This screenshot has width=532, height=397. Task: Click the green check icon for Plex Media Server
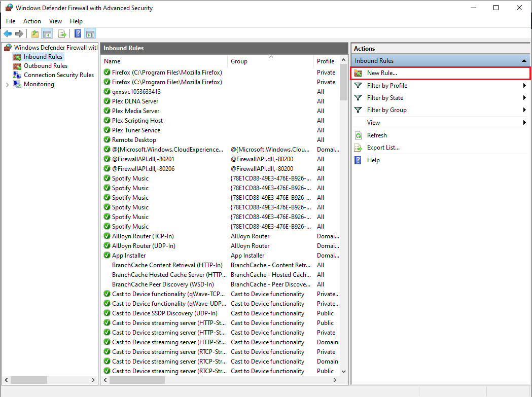tap(107, 111)
